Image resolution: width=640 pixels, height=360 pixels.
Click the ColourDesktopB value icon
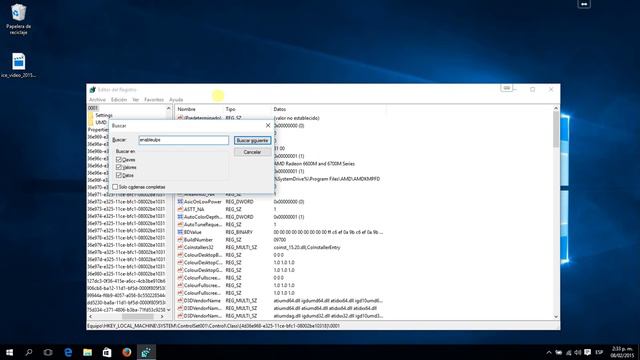pyautogui.click(x=180, y=255)
